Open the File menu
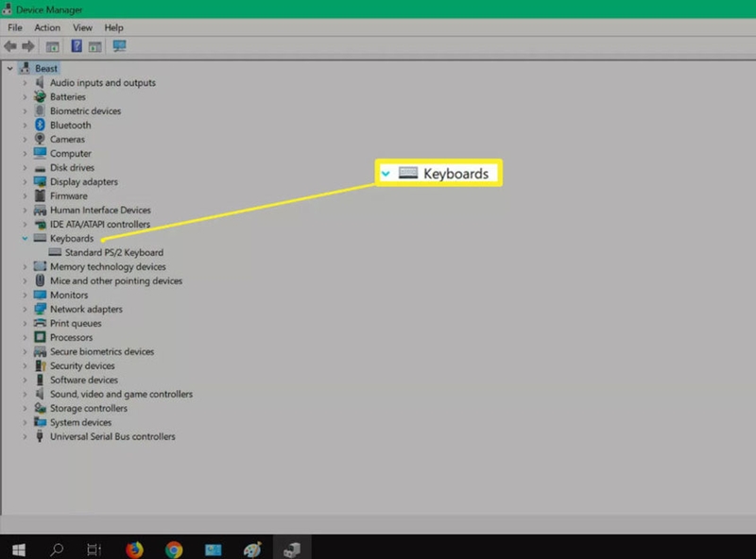756x559 pixels. pos(15,27)
